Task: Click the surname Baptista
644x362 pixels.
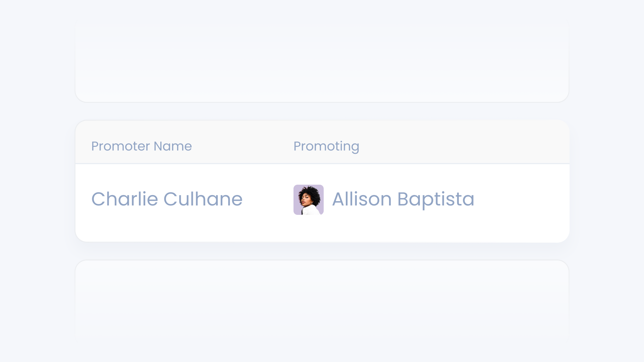Action: click(436, 199)
